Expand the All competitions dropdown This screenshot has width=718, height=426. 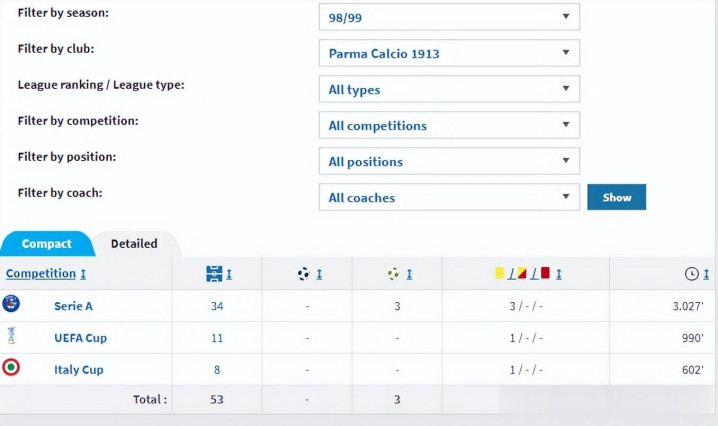tap(448, 125)
